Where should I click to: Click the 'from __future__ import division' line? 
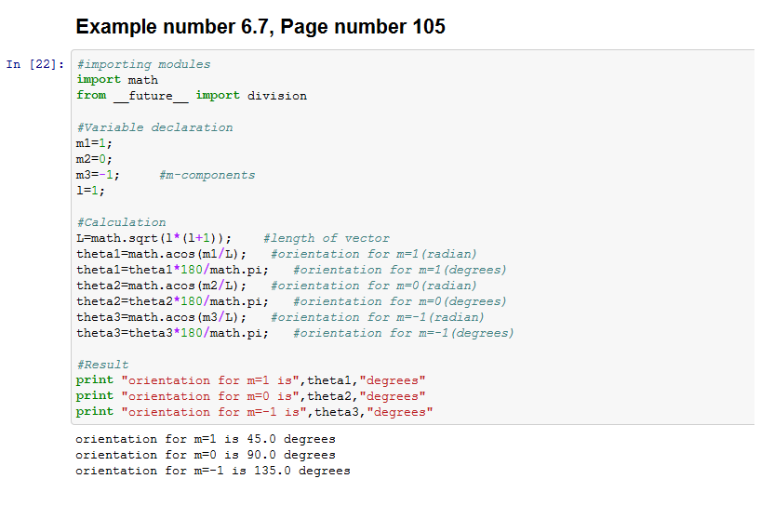(x=191, y=96)
